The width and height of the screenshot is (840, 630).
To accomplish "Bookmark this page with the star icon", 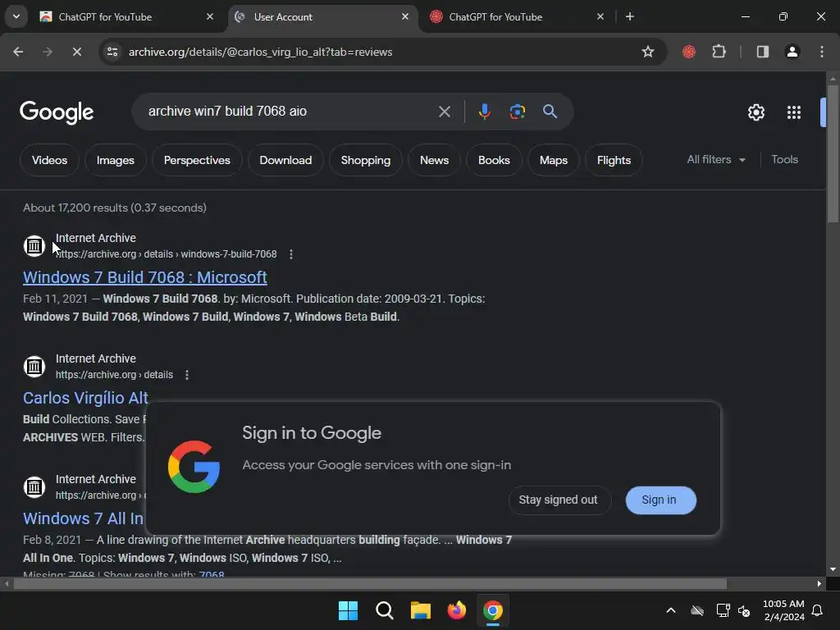I will pos(648,52).
